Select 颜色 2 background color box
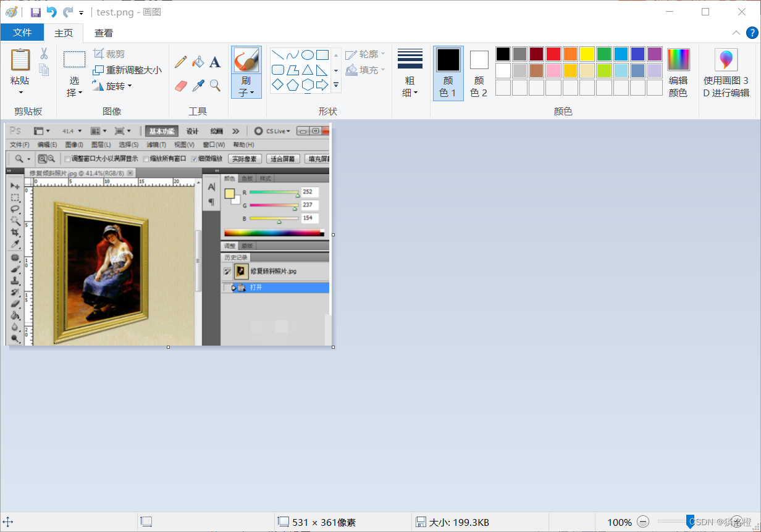The height and width of the screenshot is (532, 761). point(479,73)
